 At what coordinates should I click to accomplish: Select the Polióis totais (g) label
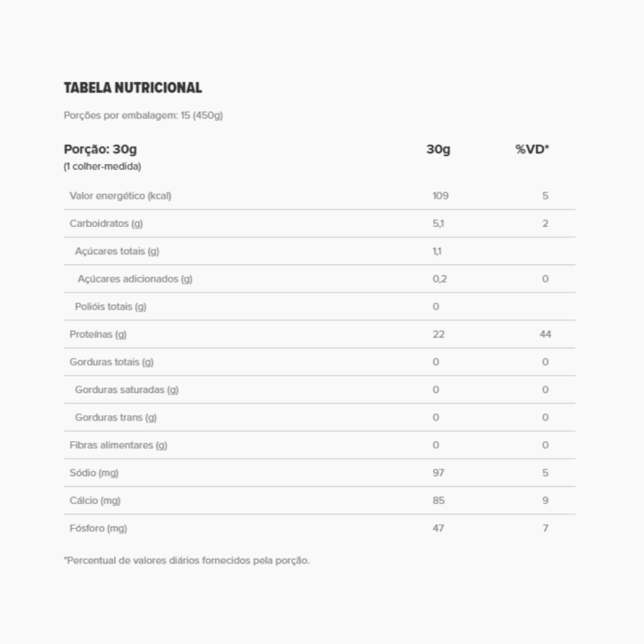[x=110, y=307]
